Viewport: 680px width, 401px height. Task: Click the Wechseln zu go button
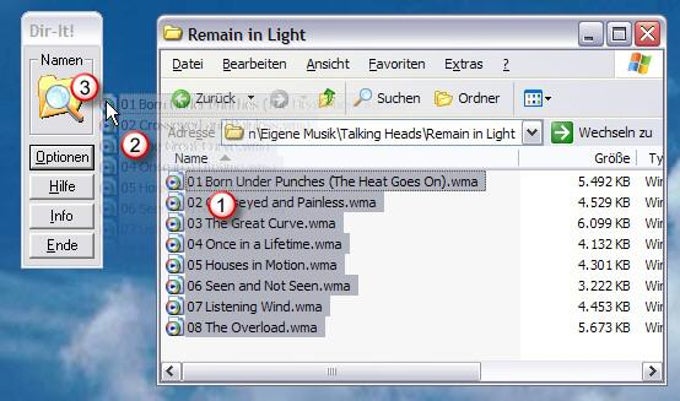tap(602, 133)
